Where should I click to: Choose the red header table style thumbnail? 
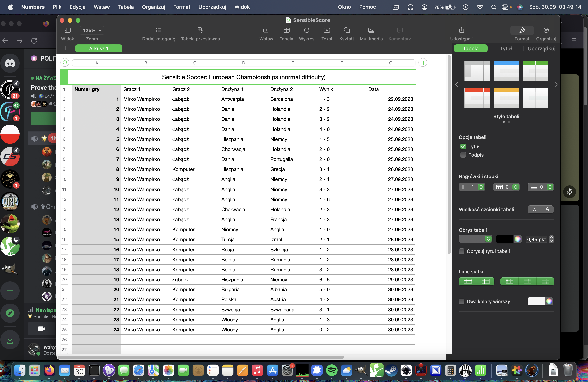point(477,98)
